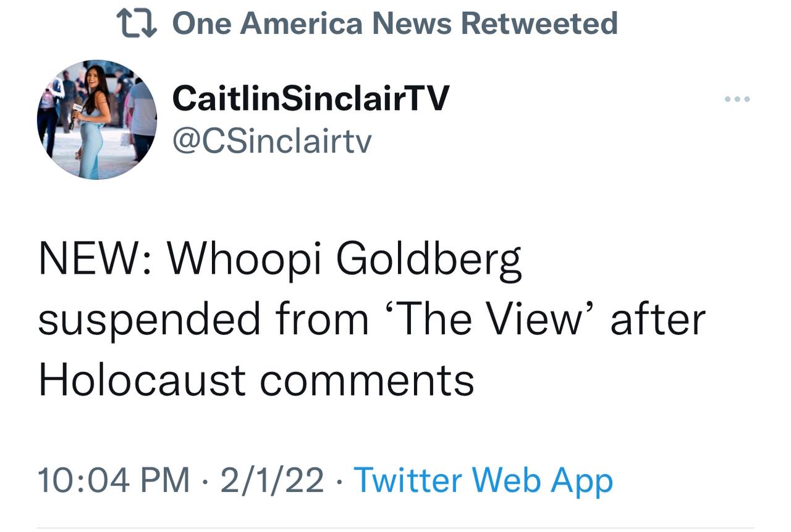Open the One America News account name
Viewport: 791px width, 532px height.
point(313,23)
